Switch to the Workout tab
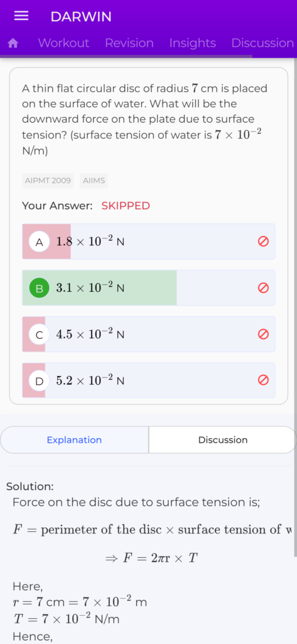Viewport: 297px width, 644px height. tap(63, 43)
